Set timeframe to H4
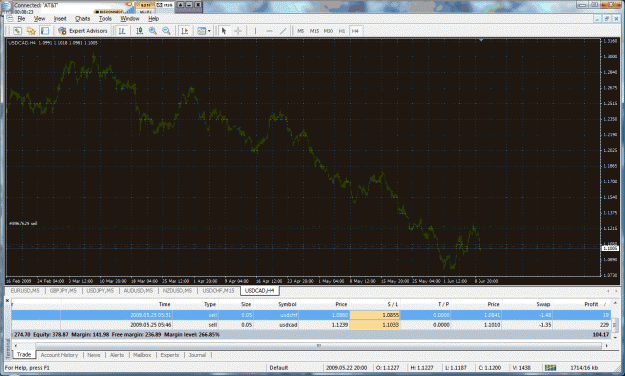 (x=355, y=31)
